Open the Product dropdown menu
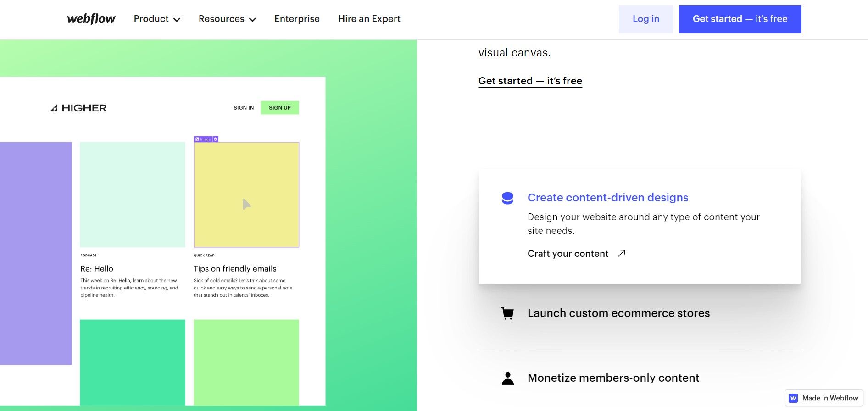 (156, 19)
